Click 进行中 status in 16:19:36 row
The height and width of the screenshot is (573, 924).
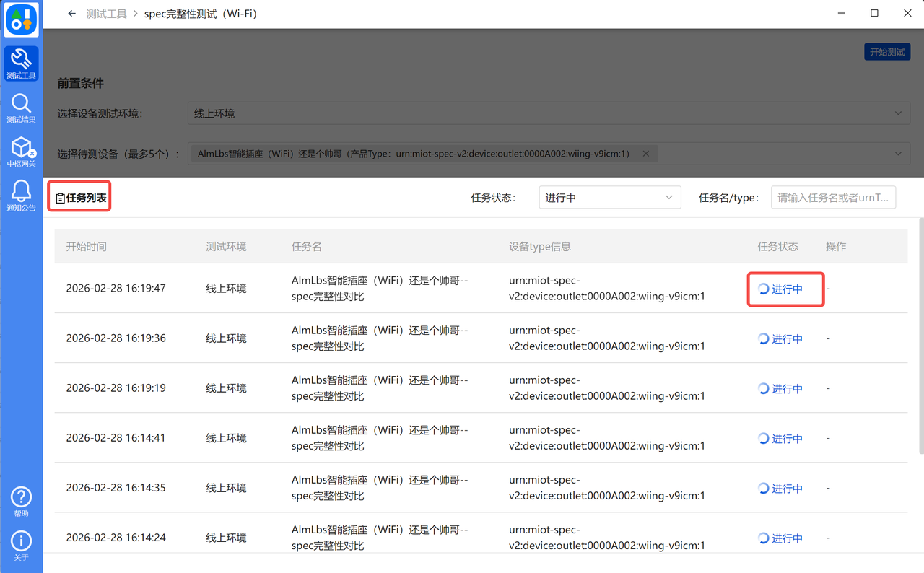(787, 338)
